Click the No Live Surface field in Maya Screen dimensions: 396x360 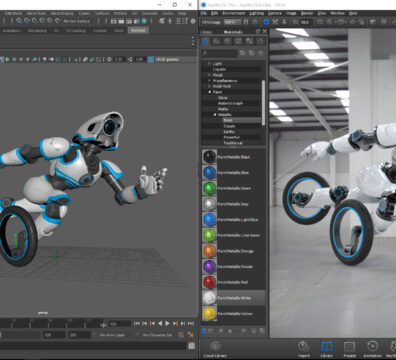point(77,21)
